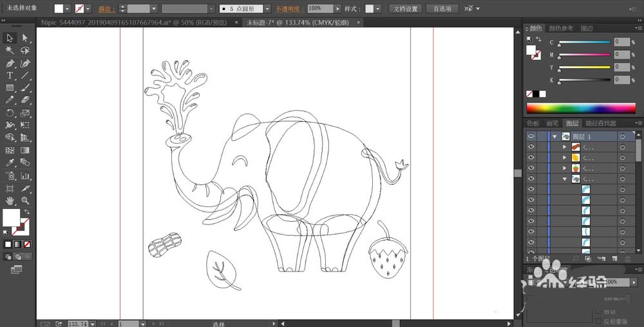
Task: Set toolbox color mode to Gradient
Action: pos(17,244)
